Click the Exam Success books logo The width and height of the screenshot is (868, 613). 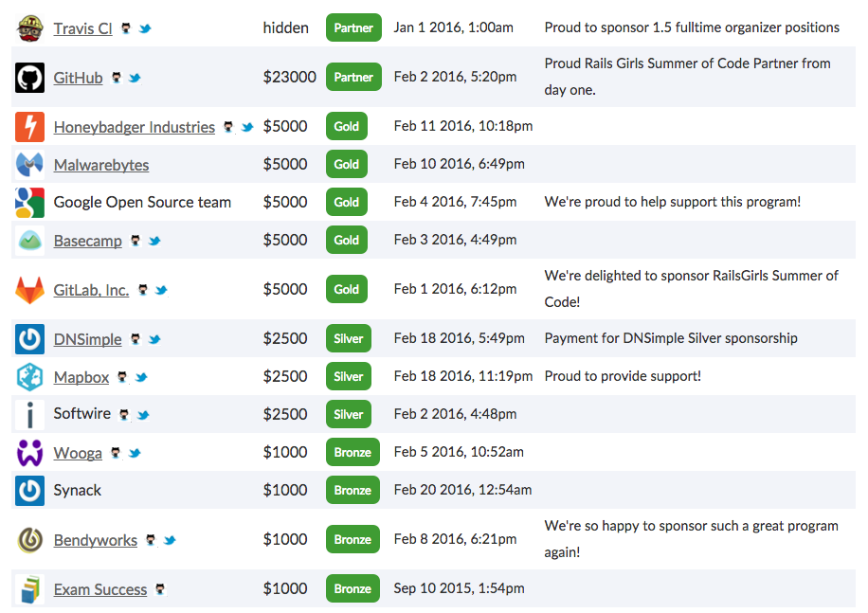30,588
